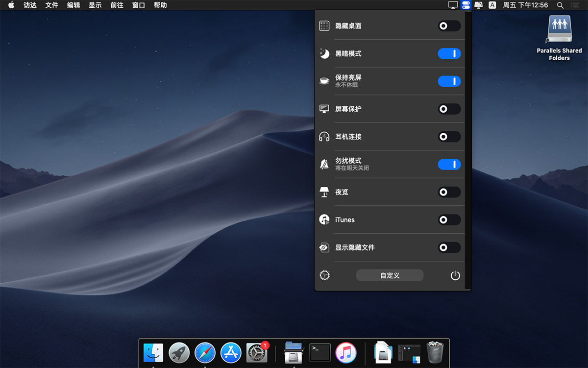Turn off the 黑暗模式 switch
This screenshot has width=588, height=368.
pos(449,53)
